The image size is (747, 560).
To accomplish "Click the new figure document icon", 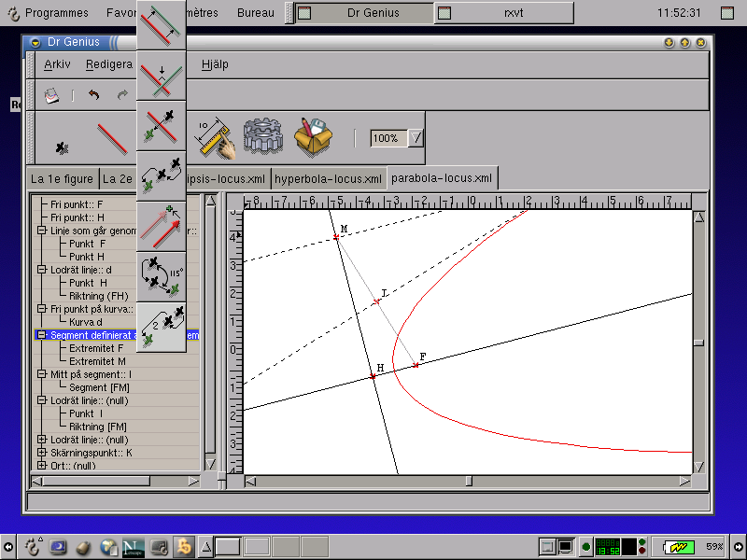I will pos(51,95).
